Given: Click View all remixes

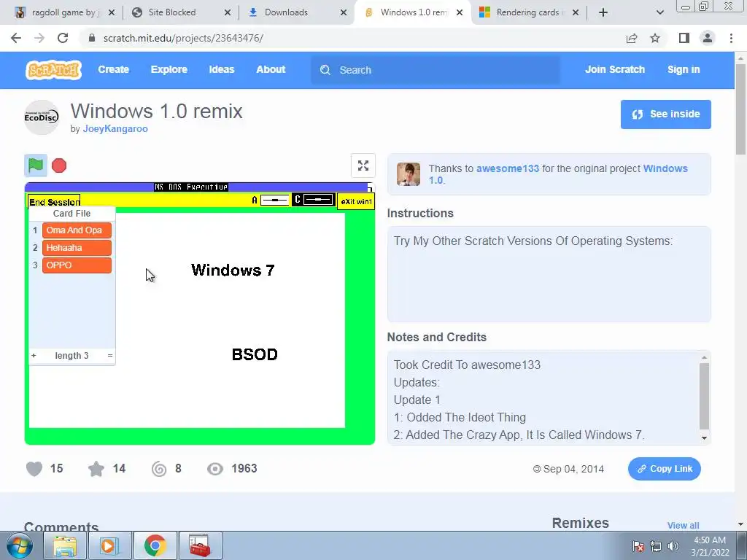Looking at the screenshot, I should point(683,525).
